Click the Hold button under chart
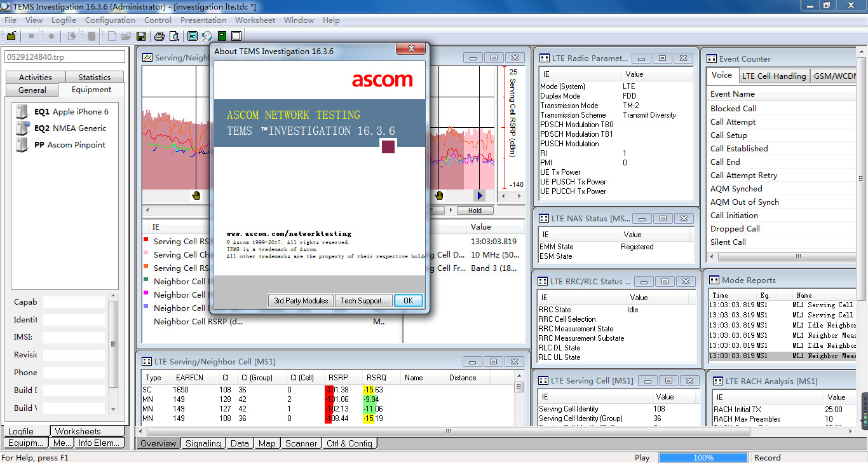 [475, 211]
